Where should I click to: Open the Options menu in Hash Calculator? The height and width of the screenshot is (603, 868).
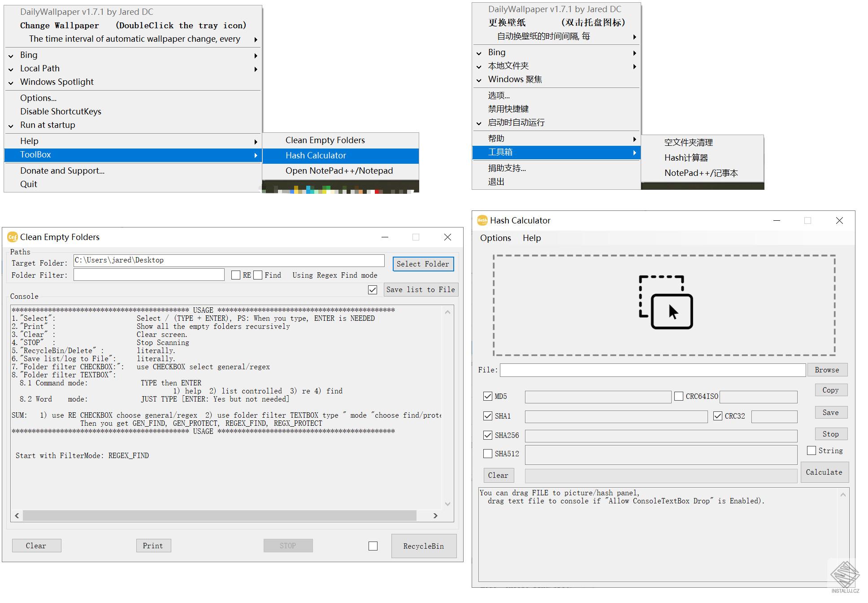pyautogui.click(x=495, y=238)
